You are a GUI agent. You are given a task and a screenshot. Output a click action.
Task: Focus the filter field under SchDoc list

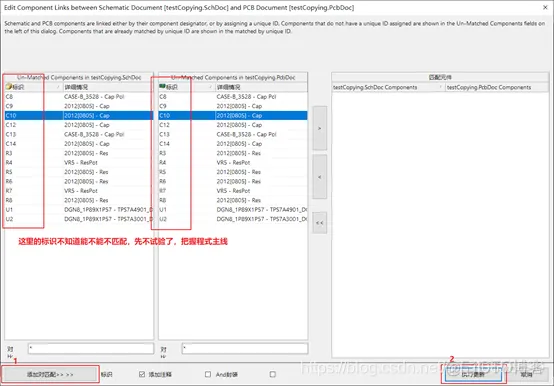91,349
